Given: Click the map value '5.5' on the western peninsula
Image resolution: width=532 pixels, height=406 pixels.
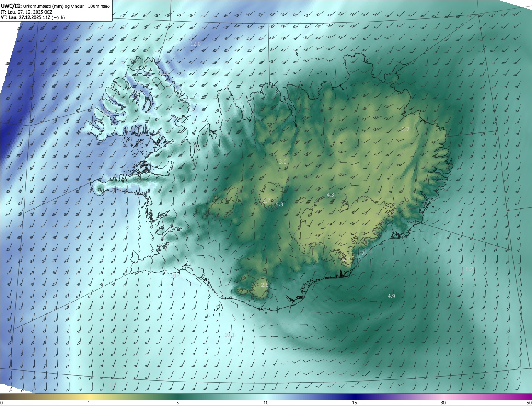Looking at the screenshot, I should (x=140, y=179).
